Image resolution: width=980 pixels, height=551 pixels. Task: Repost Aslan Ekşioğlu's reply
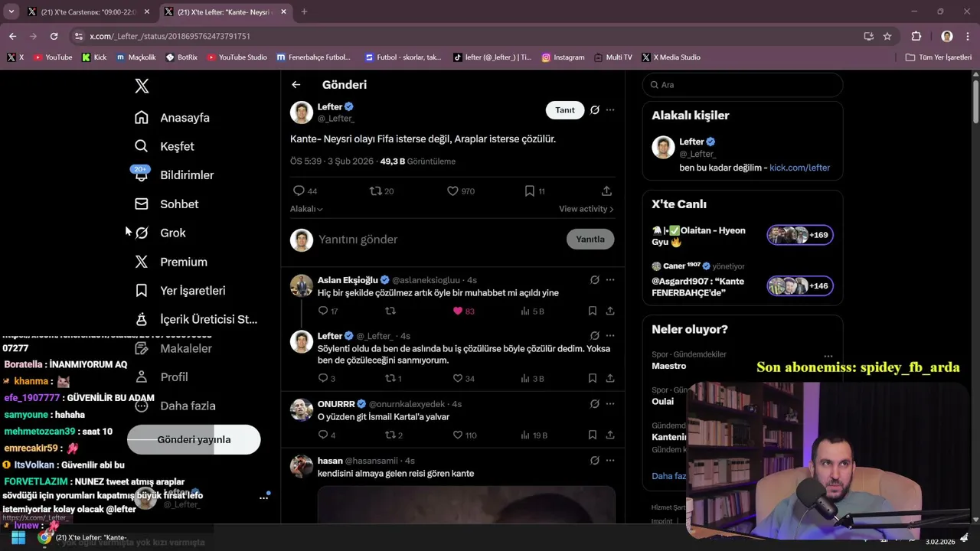point(390,311)
